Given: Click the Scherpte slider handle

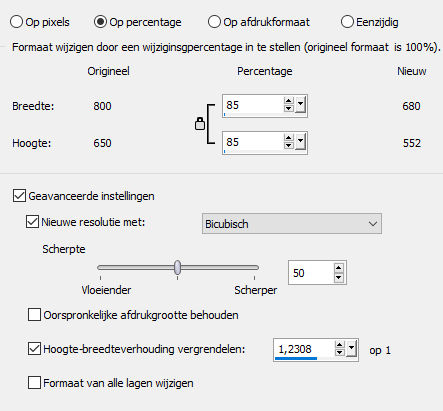Looking at the screenshot, I should 178,267.
